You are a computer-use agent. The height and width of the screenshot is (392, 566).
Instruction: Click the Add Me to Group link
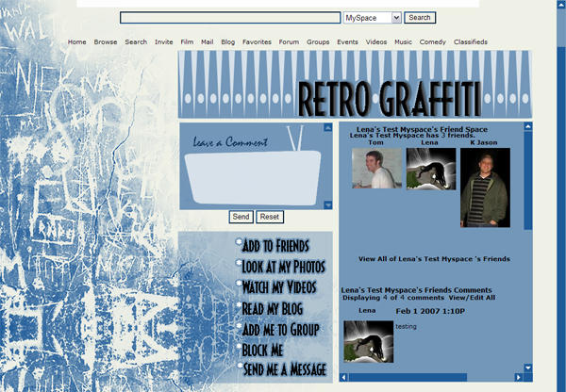[280, 330]
